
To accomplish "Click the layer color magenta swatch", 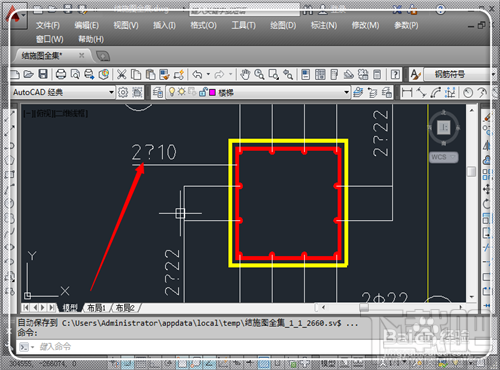I will [212, 92].
